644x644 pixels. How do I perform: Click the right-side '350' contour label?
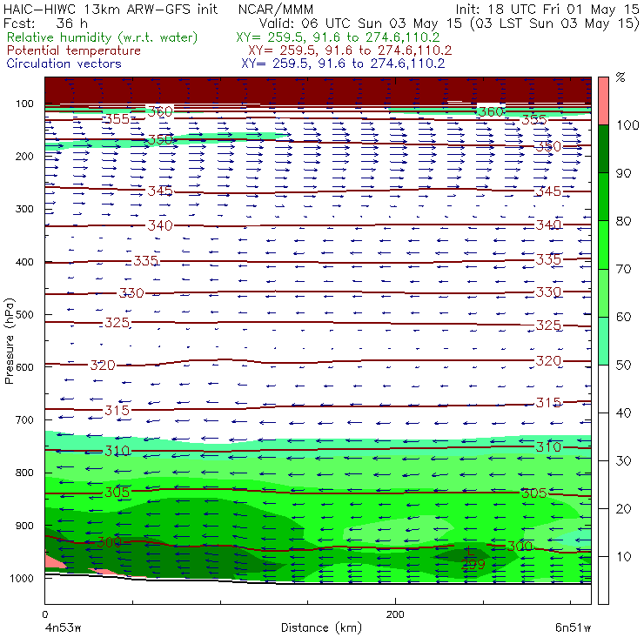[x=548, y=146]
